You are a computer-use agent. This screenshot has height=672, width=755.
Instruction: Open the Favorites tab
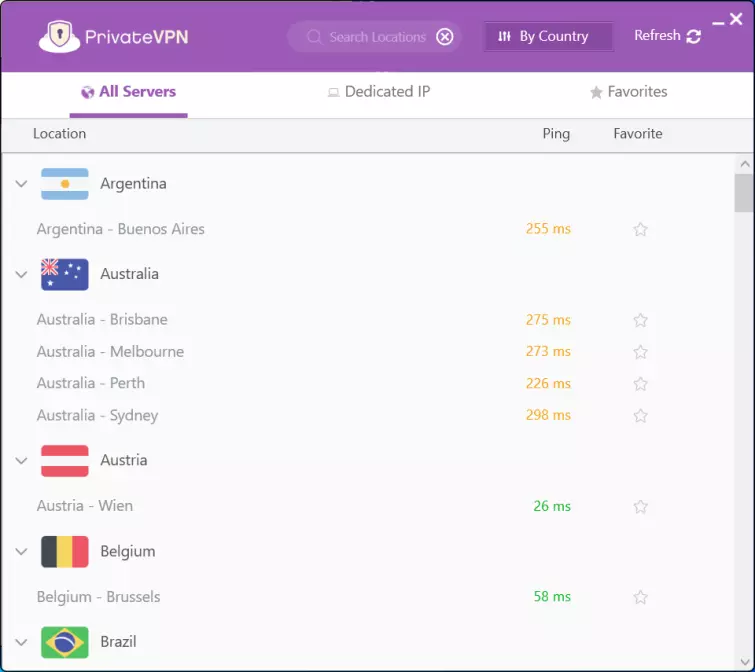(628, 92)
